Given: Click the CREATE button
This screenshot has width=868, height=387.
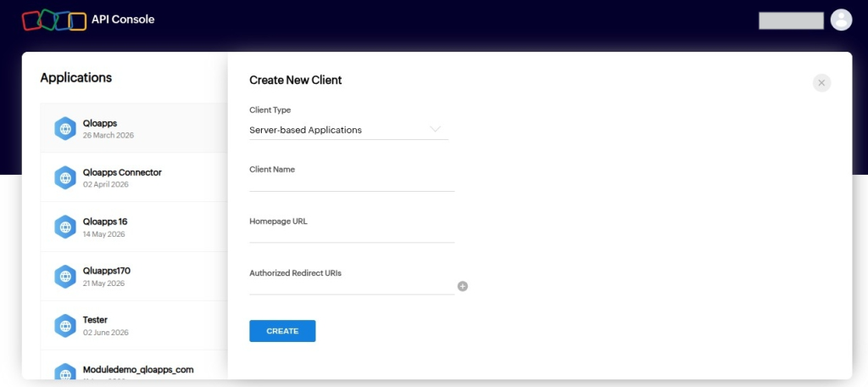Looking at the screenshot, I should [282, 331].
